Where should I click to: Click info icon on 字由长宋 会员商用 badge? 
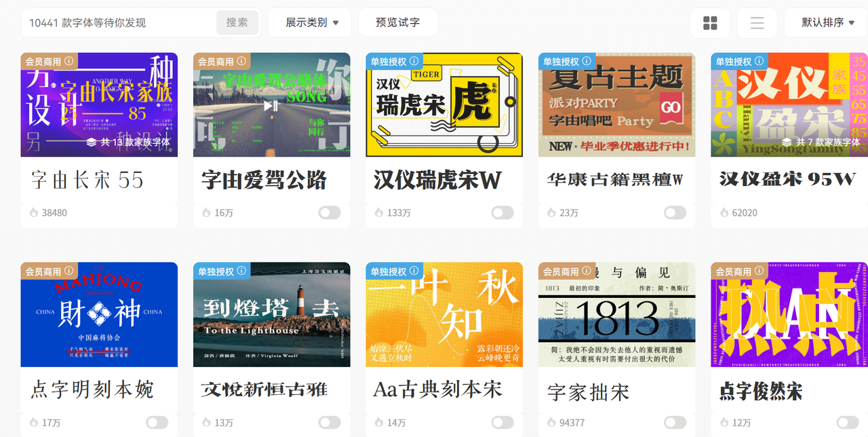click(x=69, y=61)
